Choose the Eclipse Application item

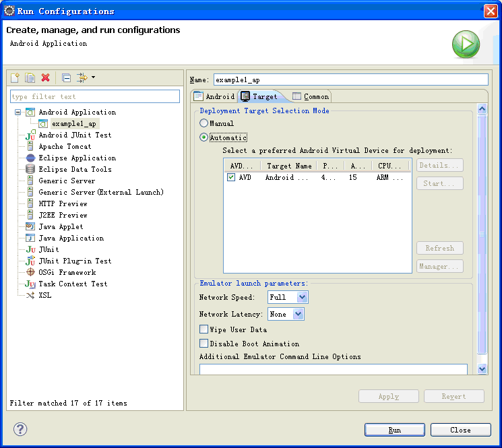[x=77, y=158]
